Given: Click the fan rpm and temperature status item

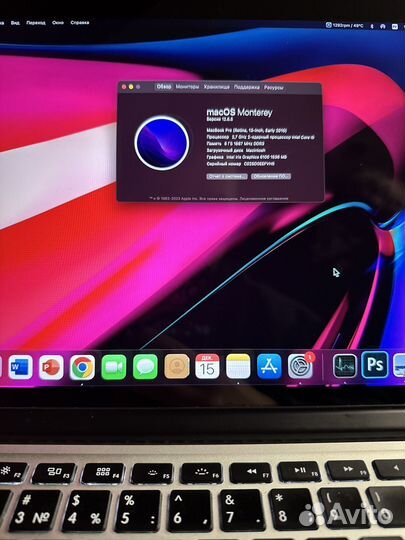Looking at the screenshot, I should click(x=344, y=25).
